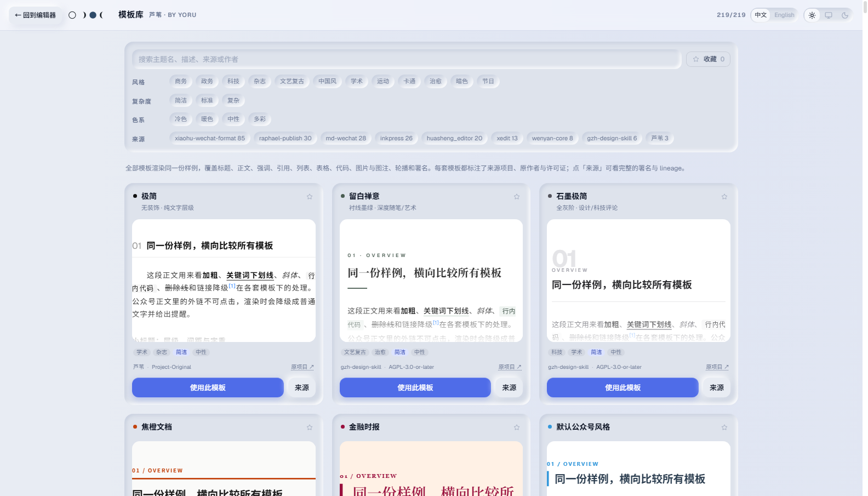The height and width of the screenshot is (496, 868).
Task: Open 来源 for 留白禅意 card
Action: point(509,387)
